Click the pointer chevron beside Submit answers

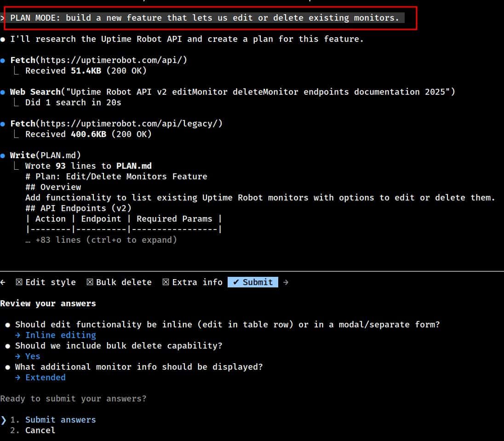coord(4,420)
